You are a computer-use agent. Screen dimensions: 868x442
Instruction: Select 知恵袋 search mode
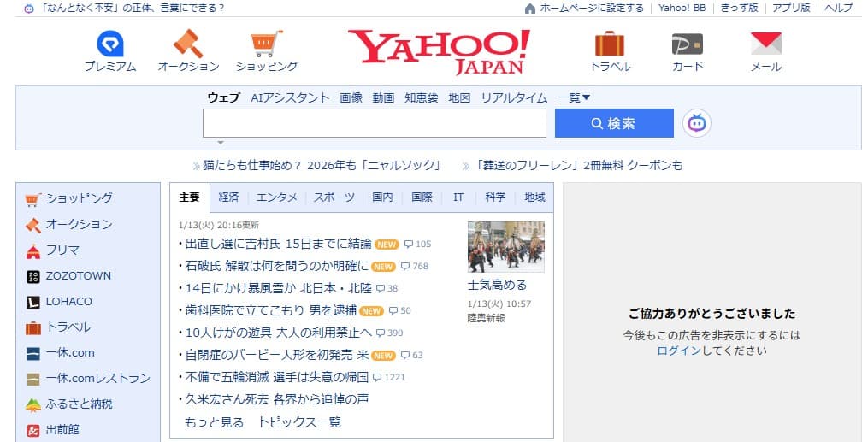[x=422, y=98]
